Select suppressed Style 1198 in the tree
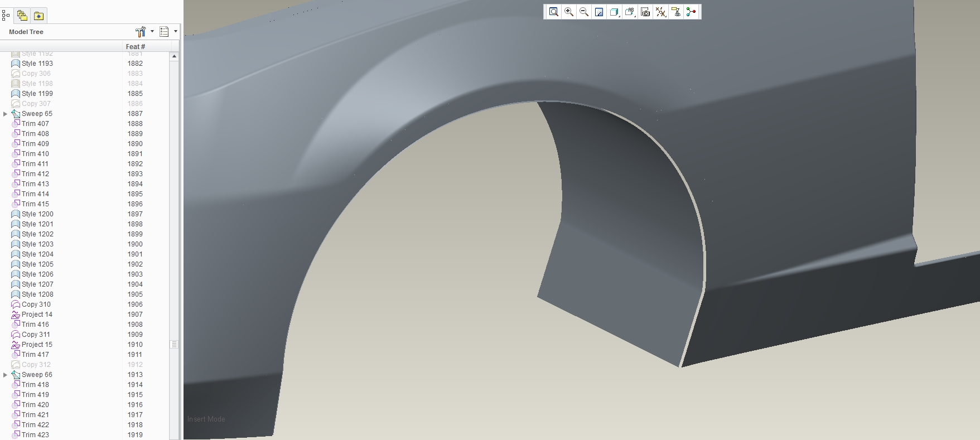The height and width of the screenshot is (440, 980). coord(37,84)
